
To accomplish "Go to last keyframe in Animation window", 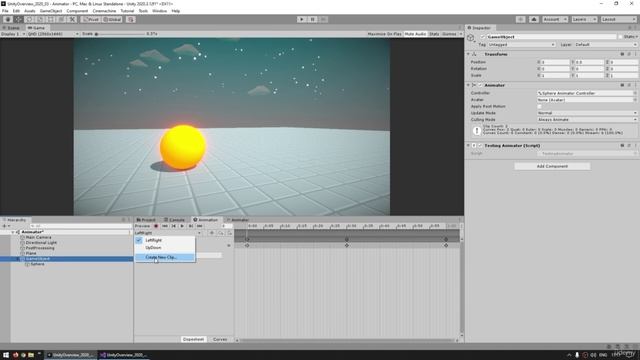I will pos(200,226).
